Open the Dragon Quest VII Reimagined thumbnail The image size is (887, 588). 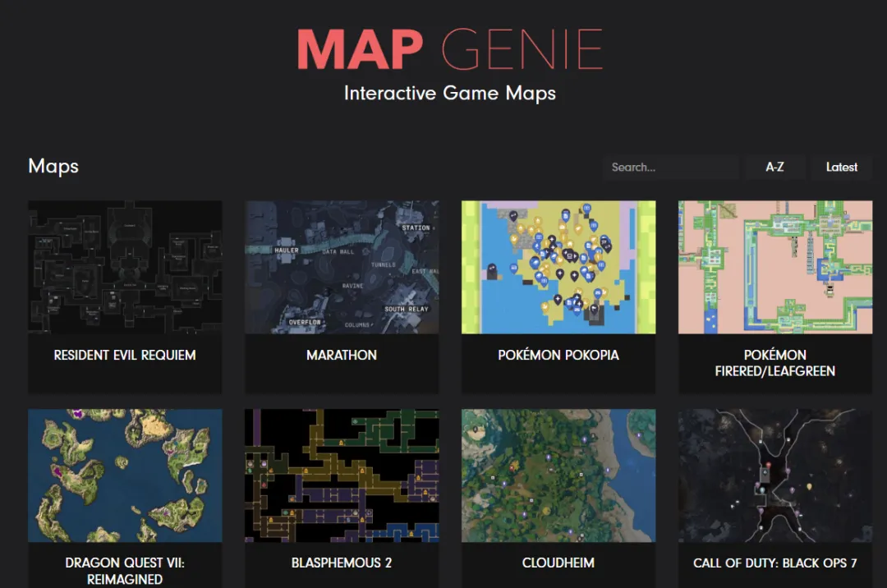(x=125, y=475)
